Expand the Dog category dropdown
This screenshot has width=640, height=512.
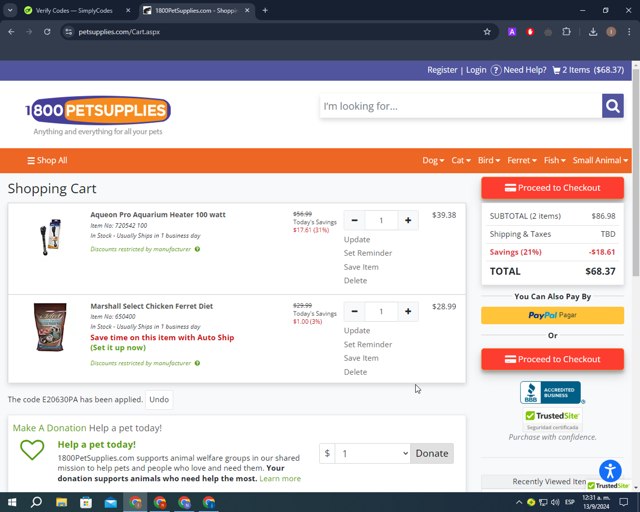click(x=433, y=160)
